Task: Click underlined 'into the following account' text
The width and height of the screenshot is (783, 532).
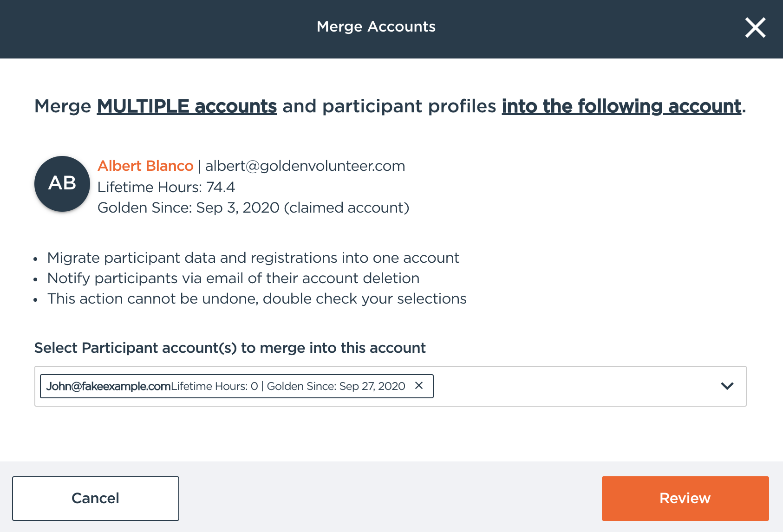Action: point(621,106)
